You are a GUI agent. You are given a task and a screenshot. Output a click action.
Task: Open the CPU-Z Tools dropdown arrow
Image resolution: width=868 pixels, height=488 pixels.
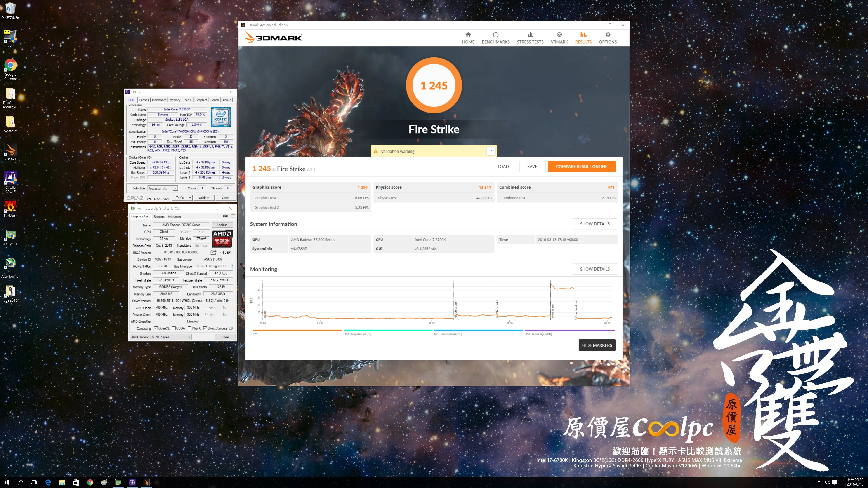190,198
